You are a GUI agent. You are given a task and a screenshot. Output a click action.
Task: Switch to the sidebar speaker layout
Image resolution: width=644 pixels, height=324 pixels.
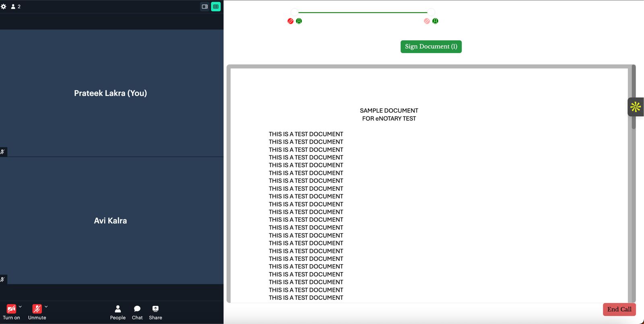coord(205,6)
